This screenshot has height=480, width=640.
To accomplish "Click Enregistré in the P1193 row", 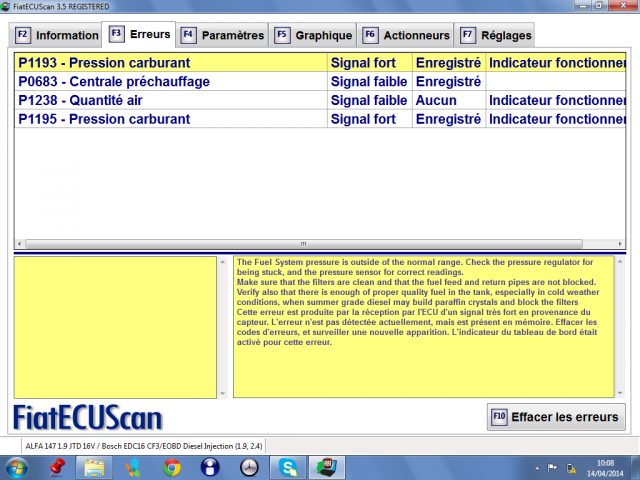I will 449,63.
